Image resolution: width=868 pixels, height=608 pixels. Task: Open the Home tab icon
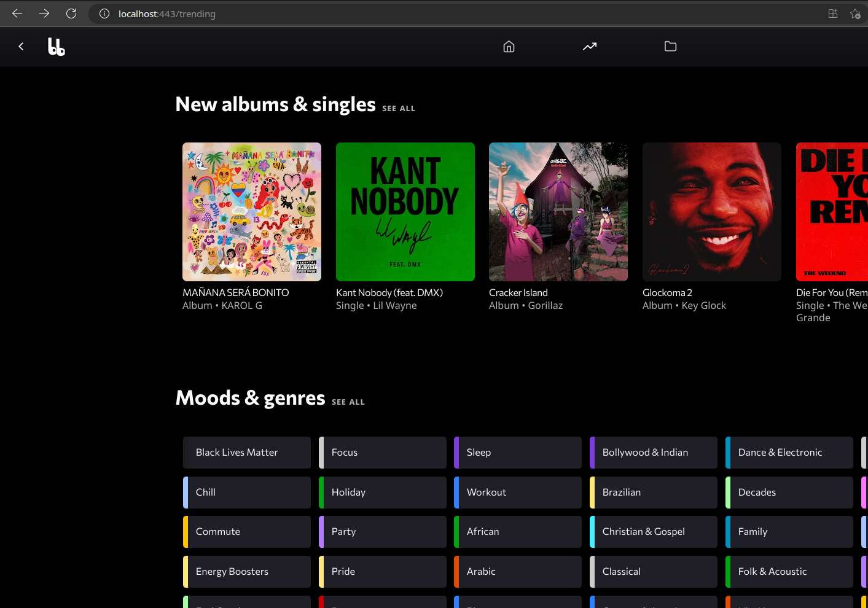509,47
